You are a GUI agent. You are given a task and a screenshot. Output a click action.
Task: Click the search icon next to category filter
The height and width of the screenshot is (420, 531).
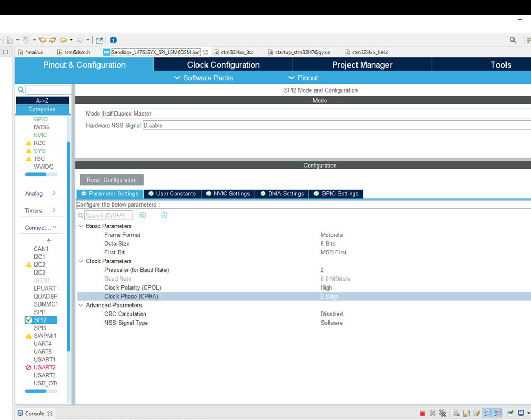[21, 90]
